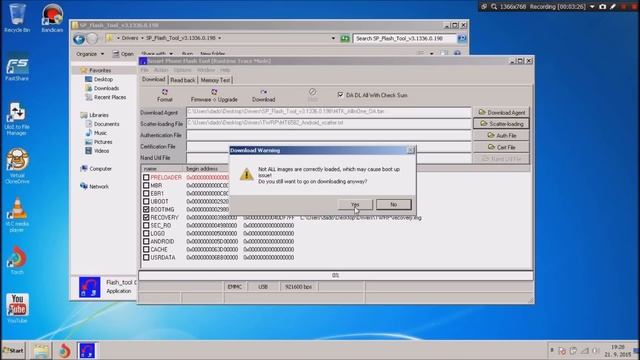Click the VLC media player desktop icon
640x360 pixels.
[x=17, y=215]
